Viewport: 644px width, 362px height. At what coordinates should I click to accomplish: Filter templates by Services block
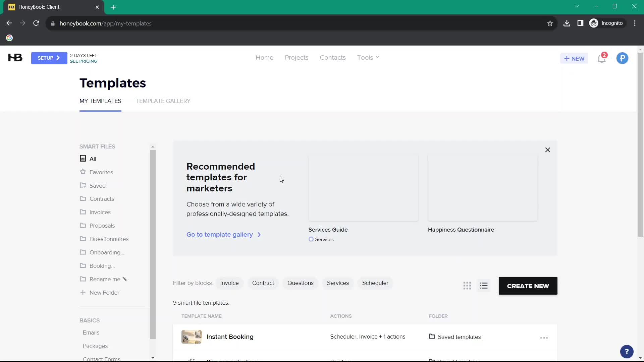(338, 283)
